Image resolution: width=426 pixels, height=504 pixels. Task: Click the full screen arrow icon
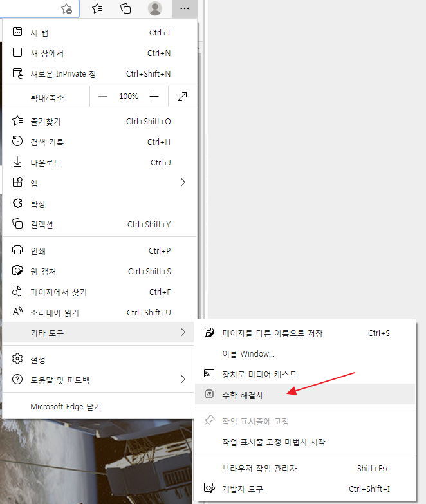pos(182,97)
